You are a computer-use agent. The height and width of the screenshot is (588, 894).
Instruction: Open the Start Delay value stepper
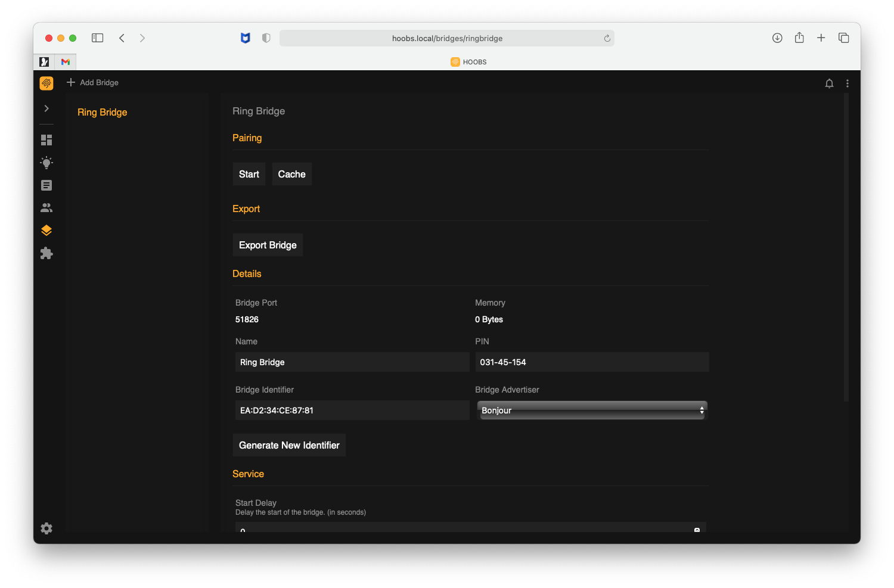(696, 529)
